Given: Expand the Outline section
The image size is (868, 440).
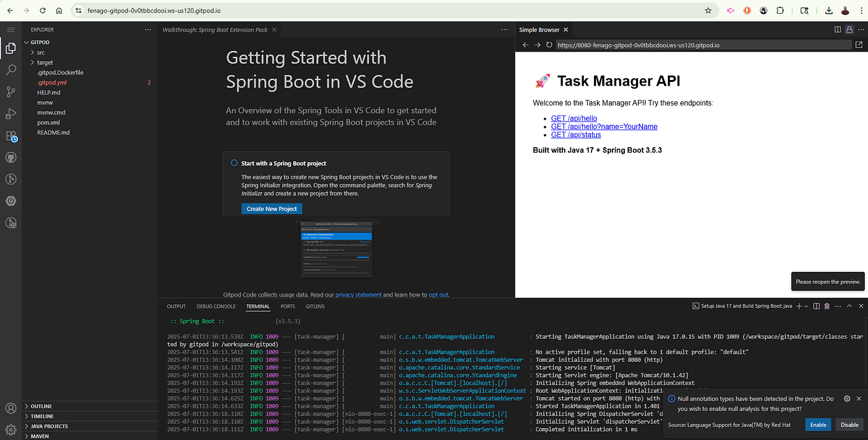Looking at the screenshot, I should point(90,406).
